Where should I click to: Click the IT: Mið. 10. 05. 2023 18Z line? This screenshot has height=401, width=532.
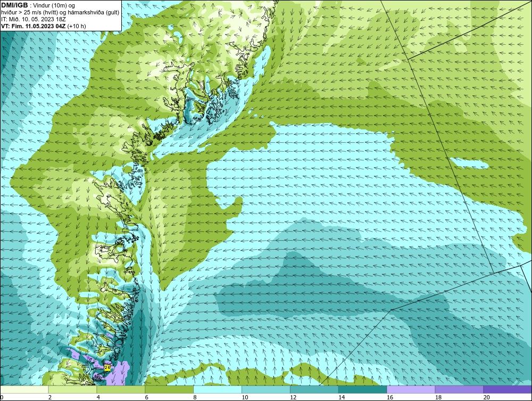click(x=34, y=19)
